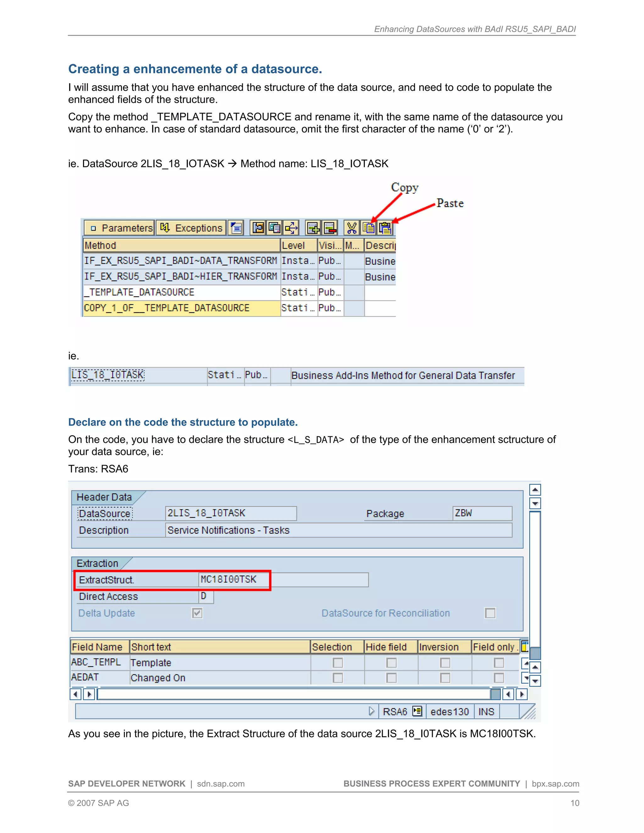Click the Changed On short text cell

pos(220,678)
